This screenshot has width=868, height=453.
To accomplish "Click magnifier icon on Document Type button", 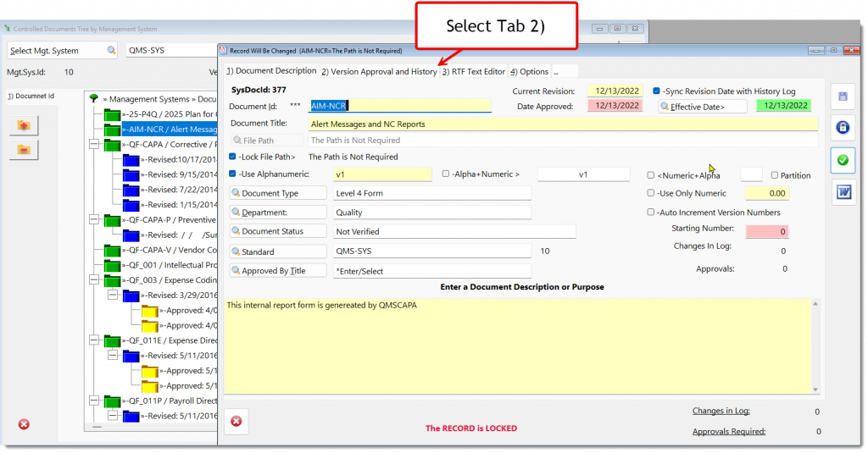I will 236,193.
